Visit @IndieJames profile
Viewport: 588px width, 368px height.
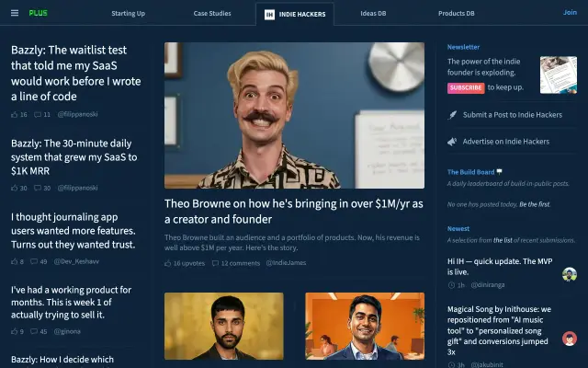(286, 263)
